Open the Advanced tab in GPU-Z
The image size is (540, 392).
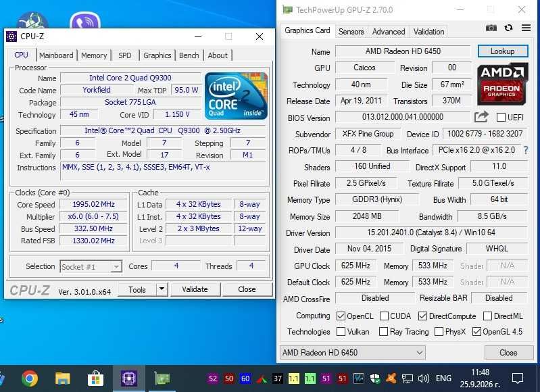(x=389, y=31)
